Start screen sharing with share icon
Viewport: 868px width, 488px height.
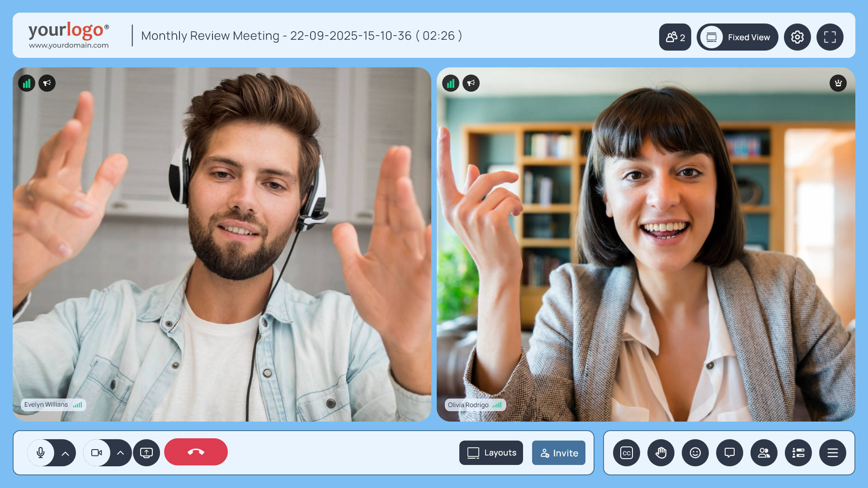[x=146, y=453]
